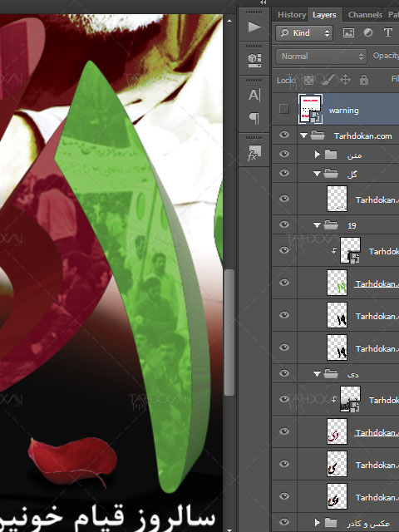Open the Normal blend mode dropdown
The height and width of the screenshot is (532, 399).
pos(321,57)
